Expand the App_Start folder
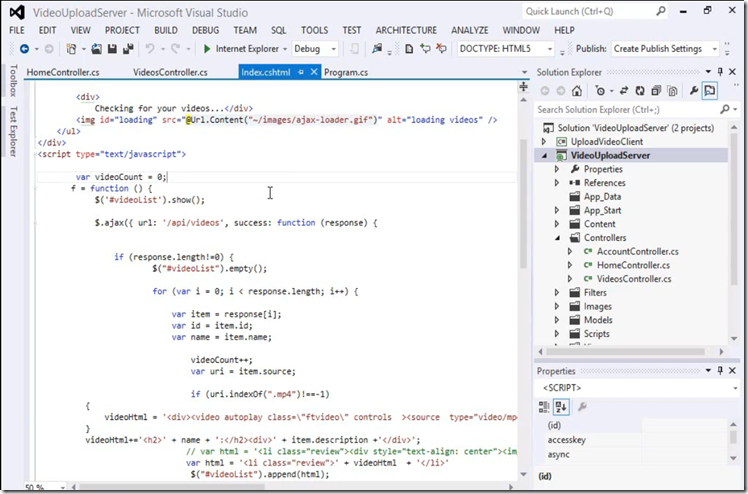 557,210
